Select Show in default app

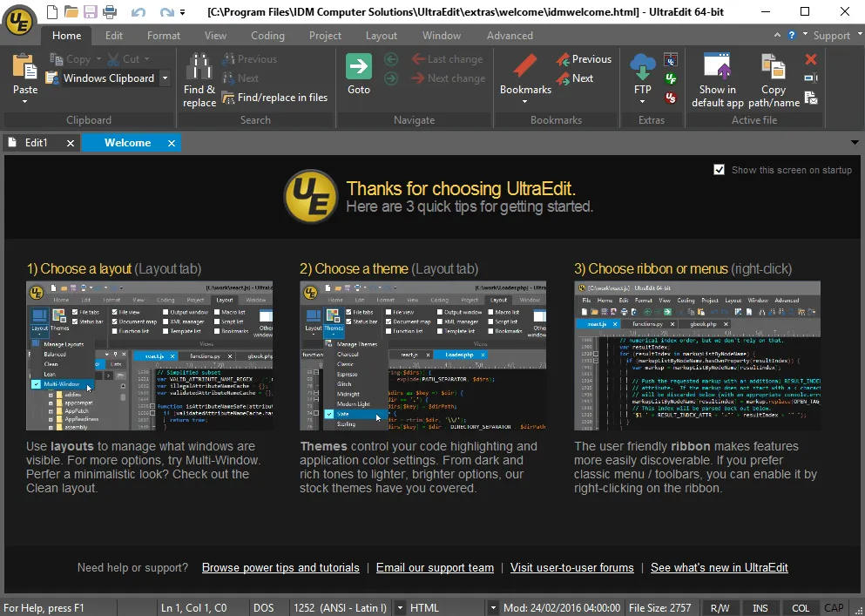718,78
